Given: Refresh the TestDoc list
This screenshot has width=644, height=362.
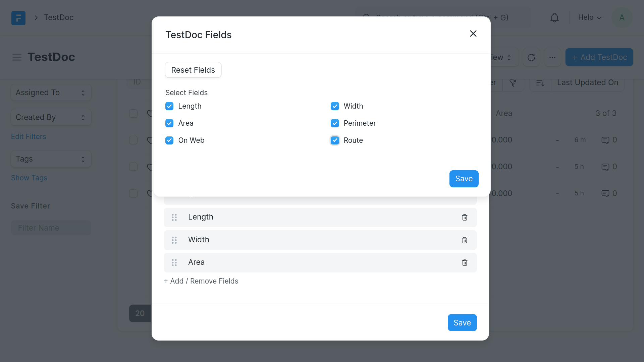Looking at the screenshot, I should 531,57.
